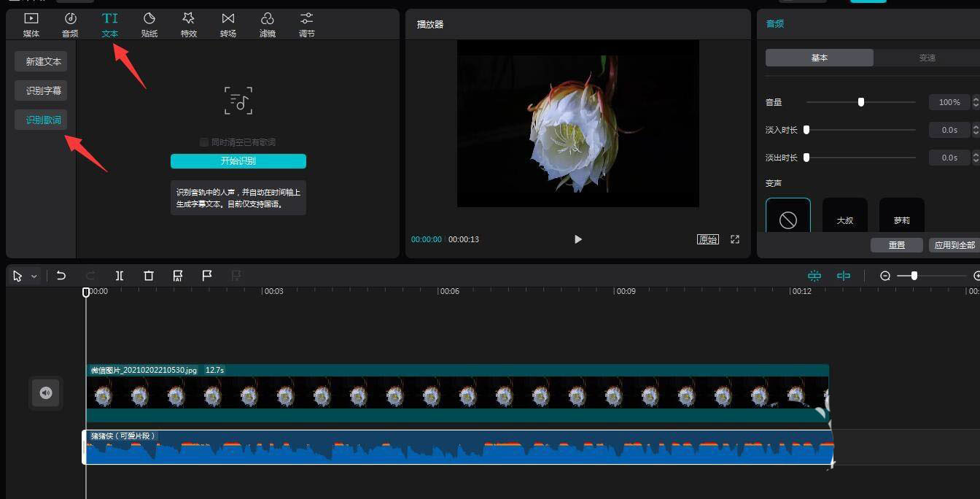980x499 pixels.
Task: Select 识别字幕 in the text sidebar
Action: point(44,90)
